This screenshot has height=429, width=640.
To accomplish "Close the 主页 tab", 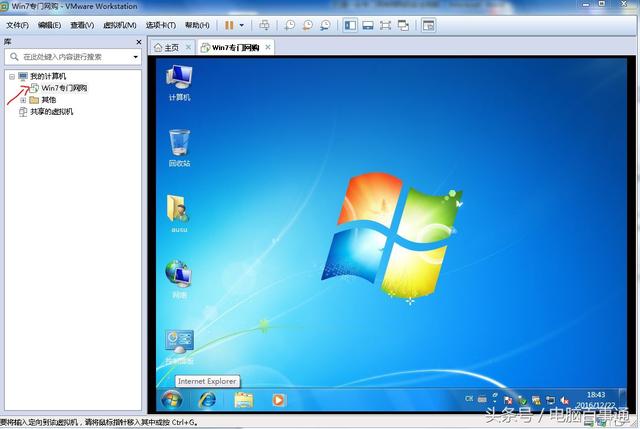I will point(188,47).
